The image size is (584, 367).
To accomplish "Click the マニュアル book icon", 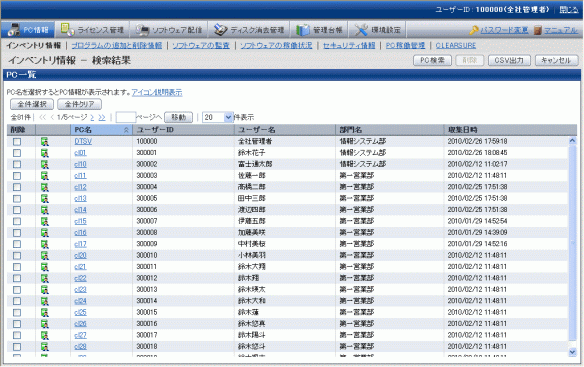I will point(537,30).
